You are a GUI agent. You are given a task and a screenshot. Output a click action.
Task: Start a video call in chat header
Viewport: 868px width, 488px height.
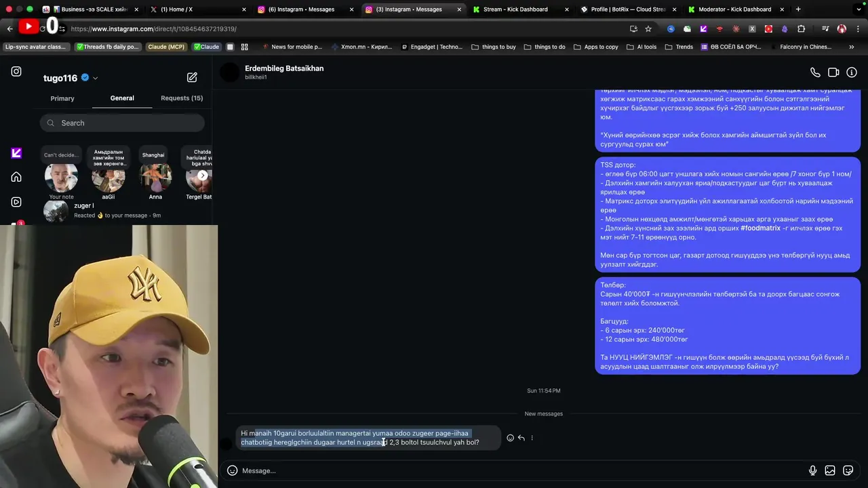click(833, 73)
